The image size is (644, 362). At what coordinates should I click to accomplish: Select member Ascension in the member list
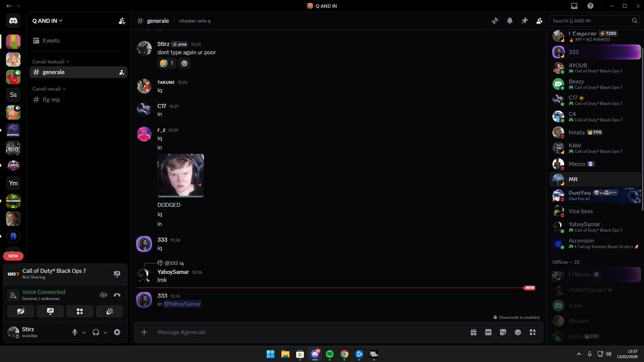coord(596,243)
